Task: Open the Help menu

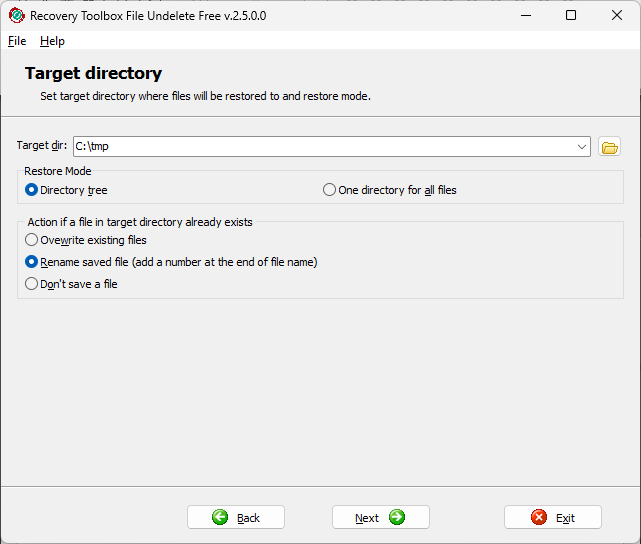Action: click(x=52, y=41)
